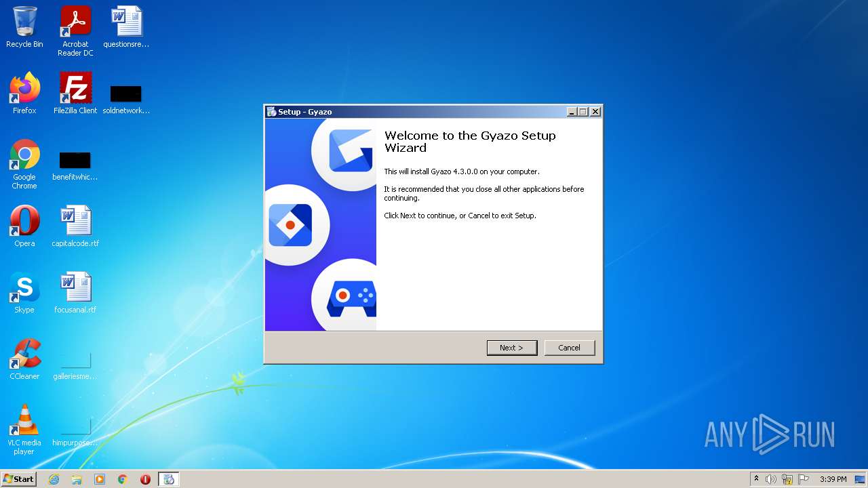Image resolution: width=868 pixels, height=488 pixels.
Task: Select the himpurpose... desktop file
Action: pyautogui.click(x=75, y=432)
